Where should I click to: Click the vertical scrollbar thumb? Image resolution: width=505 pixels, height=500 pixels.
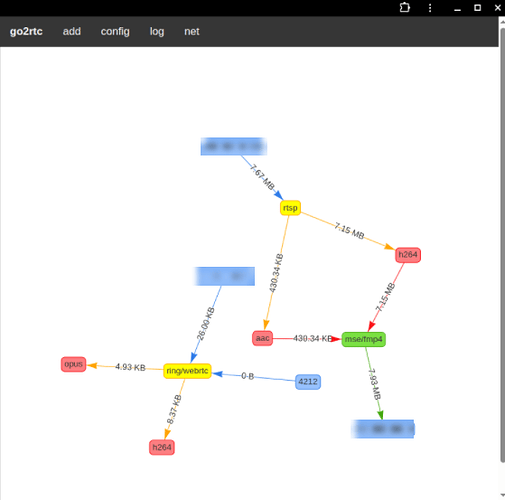click(x=502, y=245)
